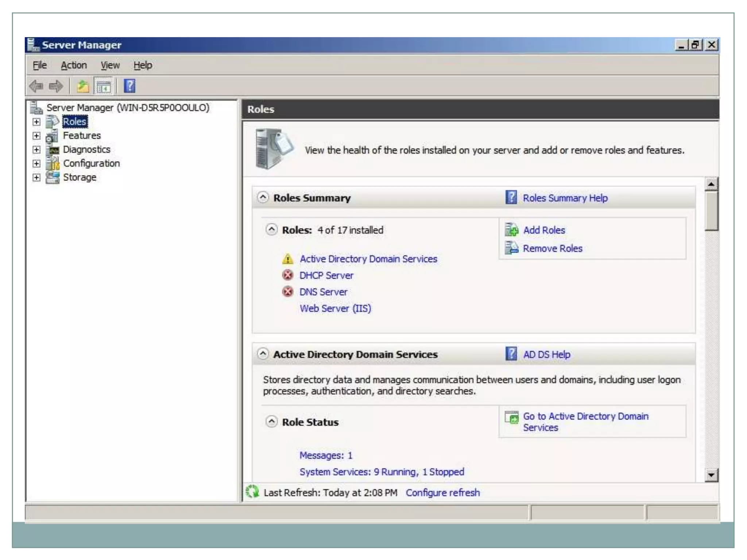This screenshot has width=747, height=560.
Task: Click the Remove Roles icon
Action: click(x=511, y=248)
